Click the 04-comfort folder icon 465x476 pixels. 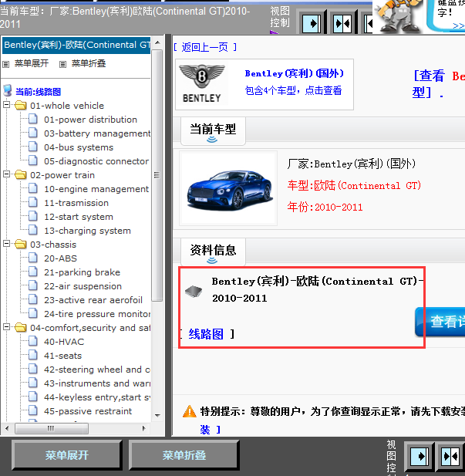click(x=20, y=328)
